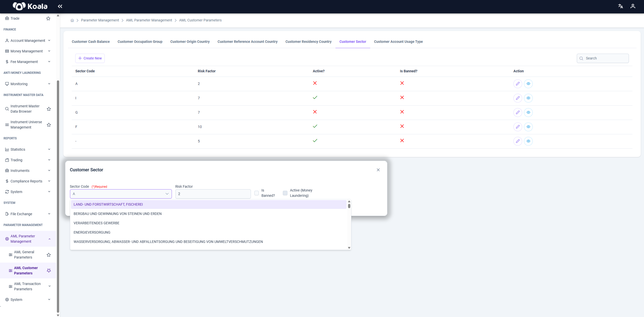644x317 pixels.
Task: Edit sector F row pencil icon
Action: tap(518, 127)
